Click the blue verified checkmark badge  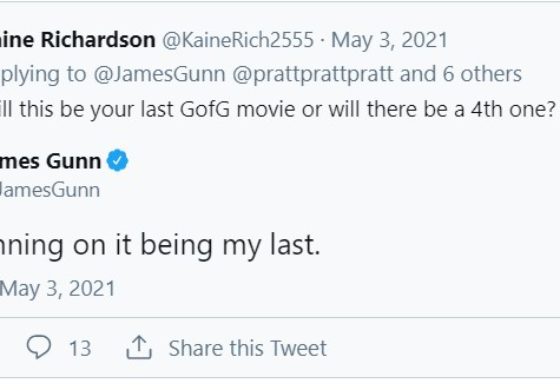point(118,160)
